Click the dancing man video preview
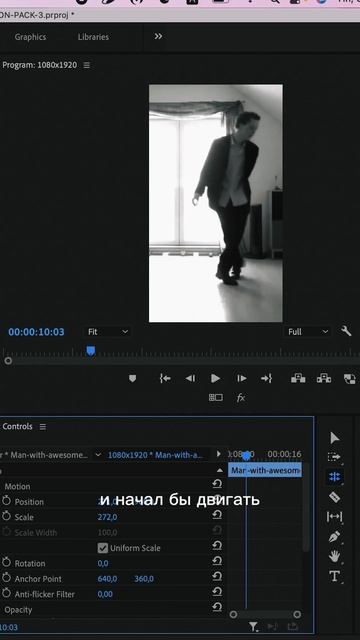360x640 pixels. [x=216, y=203]
